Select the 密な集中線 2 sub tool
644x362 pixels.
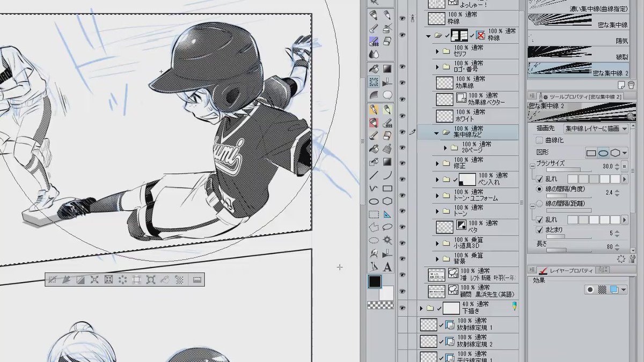[579, 69]
